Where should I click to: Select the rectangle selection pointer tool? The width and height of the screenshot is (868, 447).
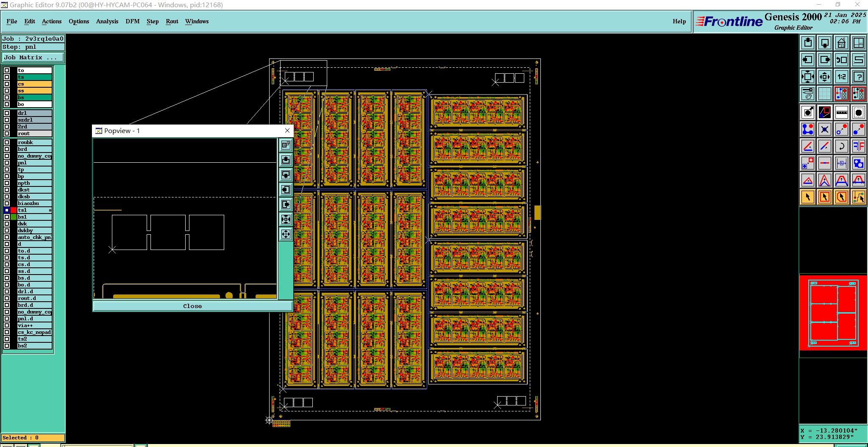point(825,197)
